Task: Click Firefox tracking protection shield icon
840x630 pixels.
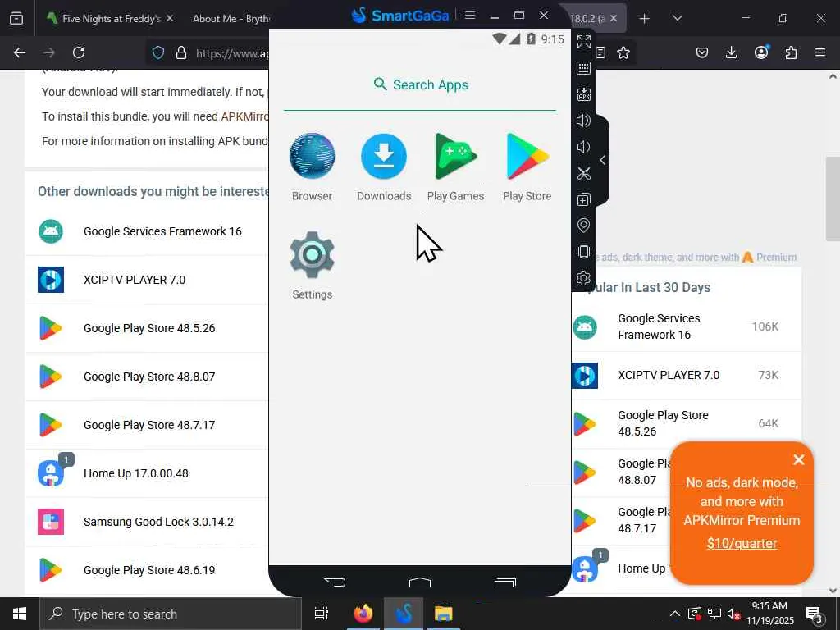Action: [x=158, y=52]
